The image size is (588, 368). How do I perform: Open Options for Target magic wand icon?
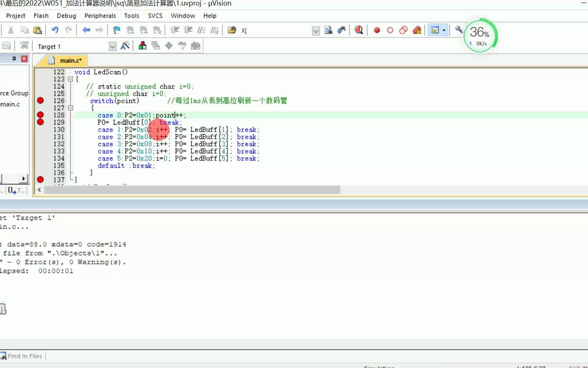125,46
